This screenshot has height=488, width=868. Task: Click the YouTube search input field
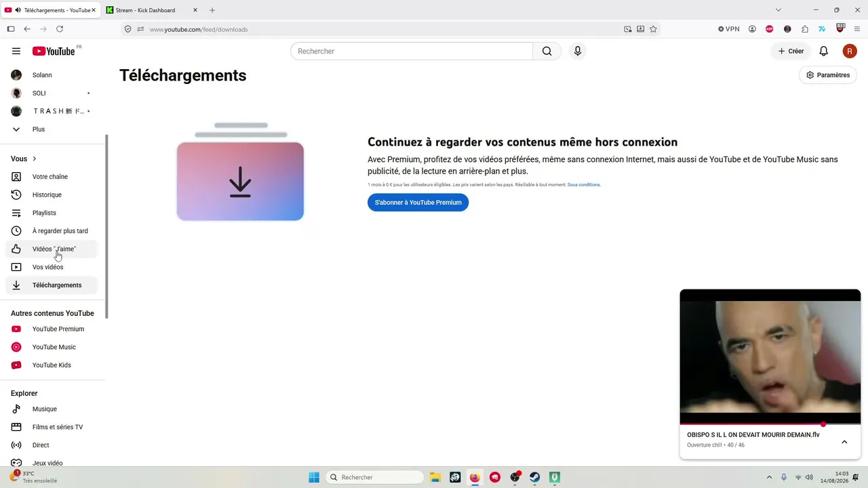[x=412, y=51]
